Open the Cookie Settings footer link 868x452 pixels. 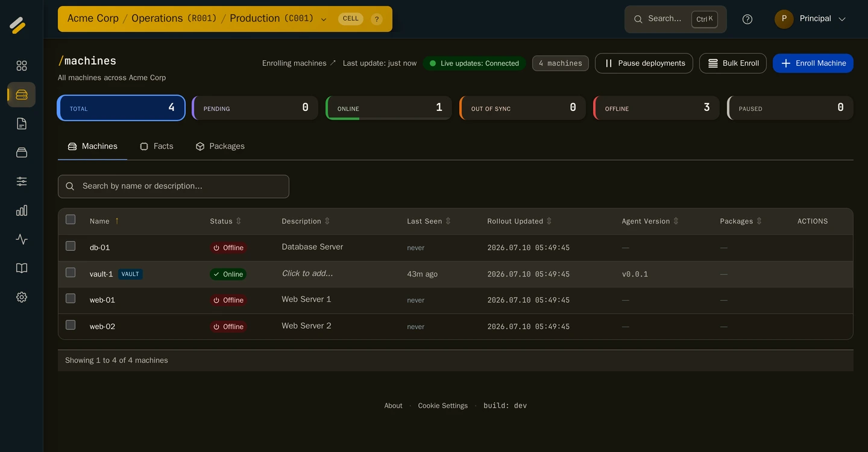443,406
